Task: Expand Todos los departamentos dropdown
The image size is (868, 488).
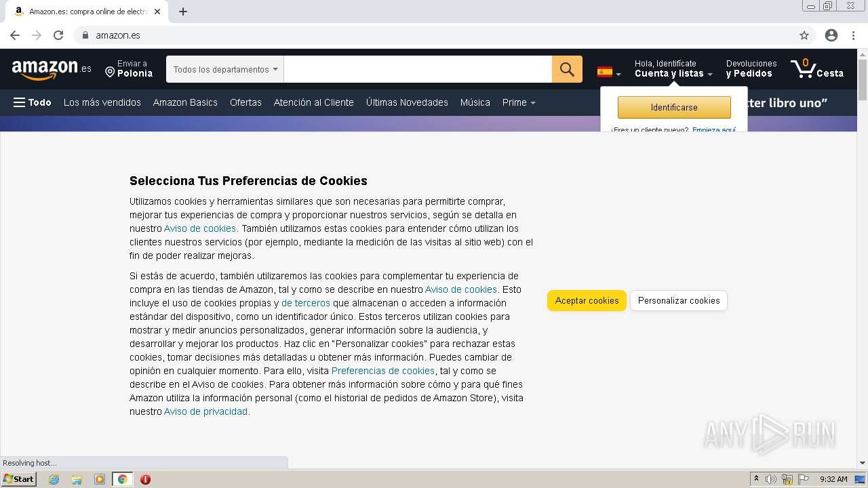Action: (225, 69)
